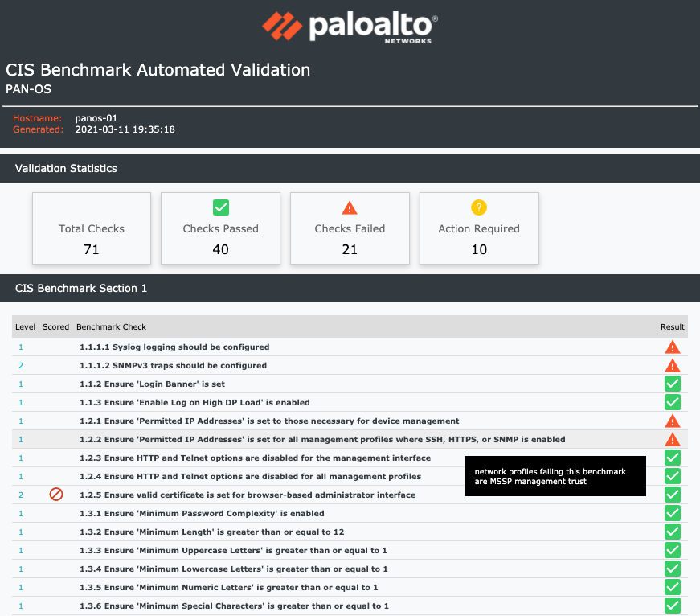Toggle the result checkmark on 1.2.3 HTTP and Telnet check
This screenshot has height=616, width=700.
pyautogui.click(x=672, y=458)
